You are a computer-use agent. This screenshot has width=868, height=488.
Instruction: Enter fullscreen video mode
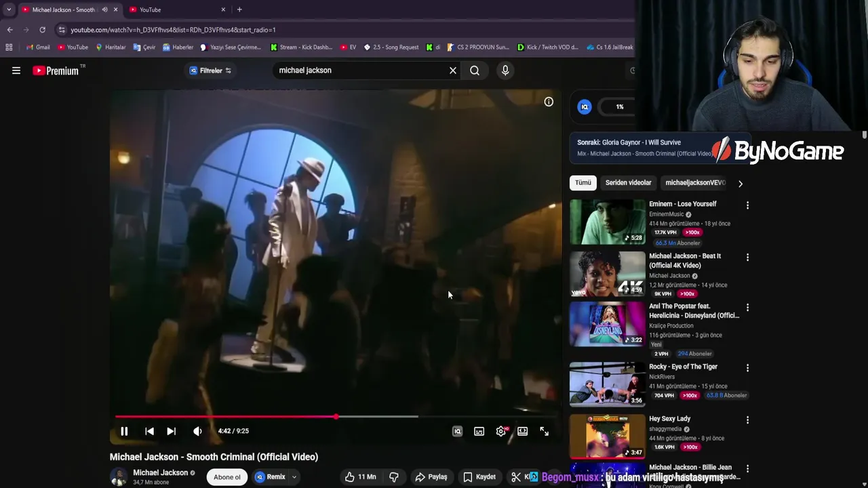[x=544, y=431]
